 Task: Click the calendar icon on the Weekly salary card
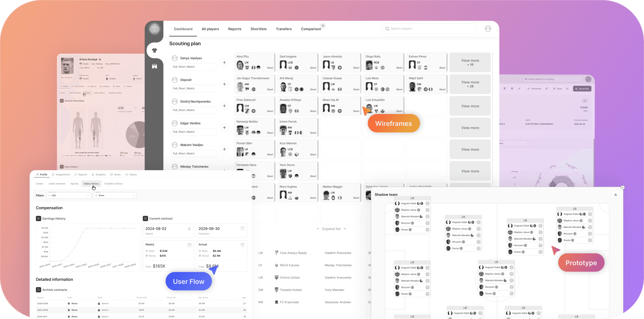click(x=189, y=245)
